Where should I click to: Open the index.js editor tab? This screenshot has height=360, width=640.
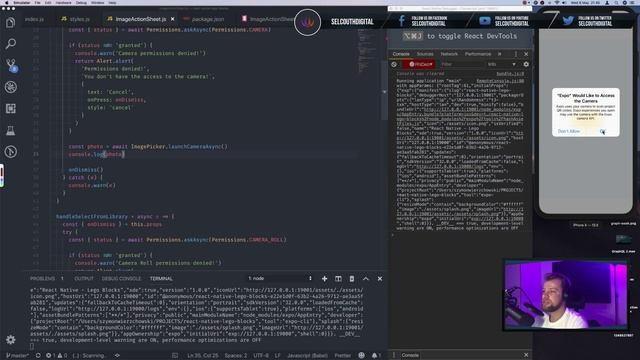[x=34, y=19]
